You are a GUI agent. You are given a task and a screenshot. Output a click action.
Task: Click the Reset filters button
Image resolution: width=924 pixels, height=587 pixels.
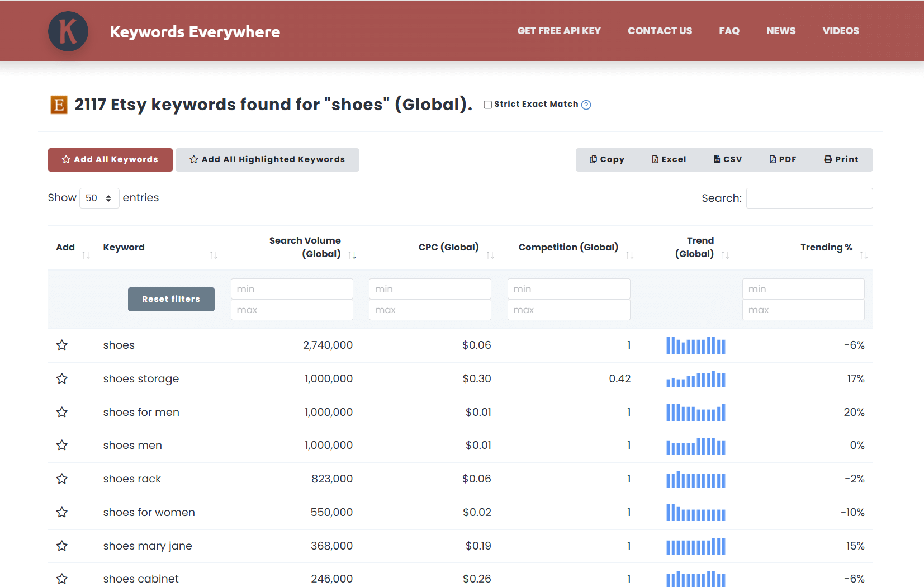click(171, 299)
